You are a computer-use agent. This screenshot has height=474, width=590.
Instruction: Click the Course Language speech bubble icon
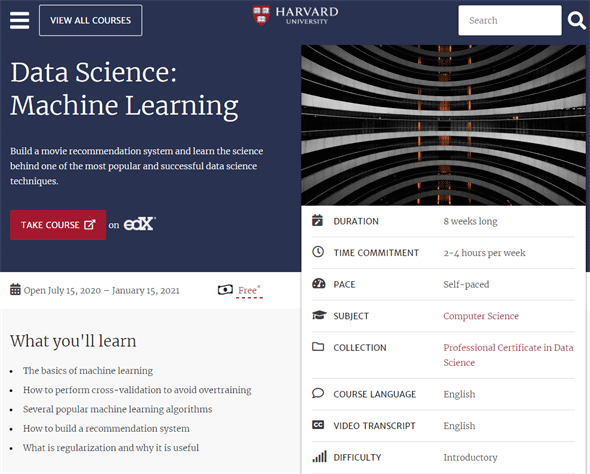tap(318, 393)
